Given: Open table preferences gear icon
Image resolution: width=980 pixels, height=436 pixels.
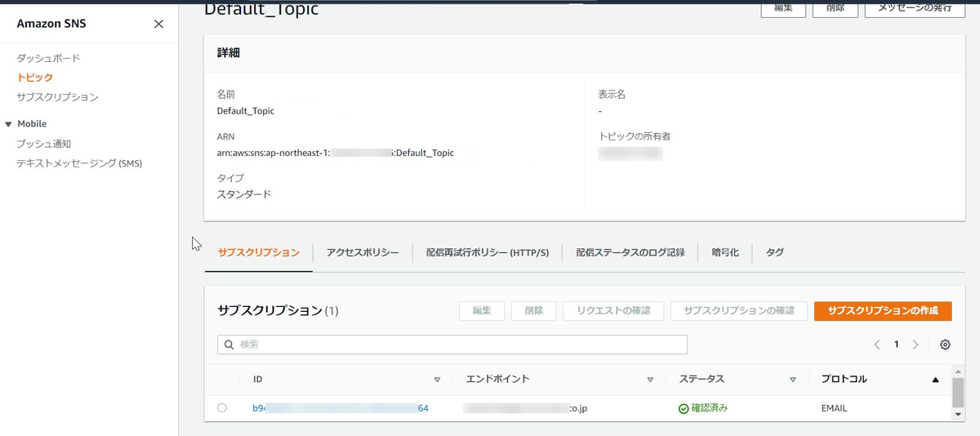Looking at the screenshot, I should (945, 345).
